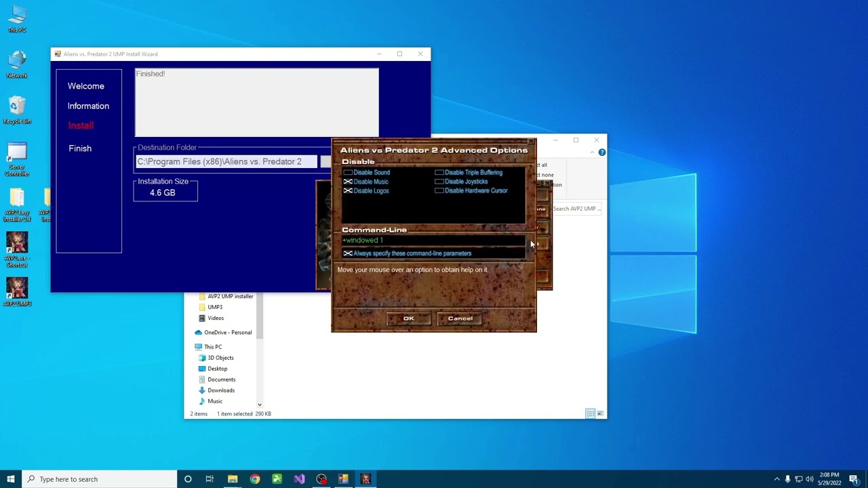Go to Information step in install wizard
The height and width of the screenshot is (488, 868).
click(88, 106)
